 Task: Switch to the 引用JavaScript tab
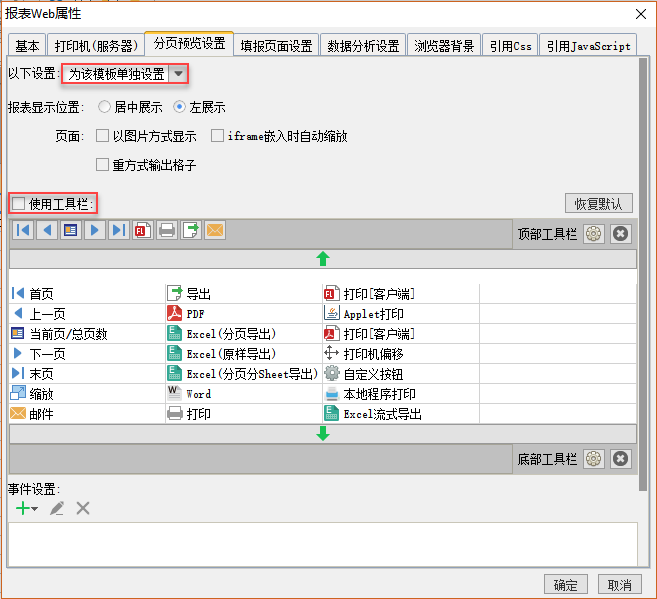point(588,45)
